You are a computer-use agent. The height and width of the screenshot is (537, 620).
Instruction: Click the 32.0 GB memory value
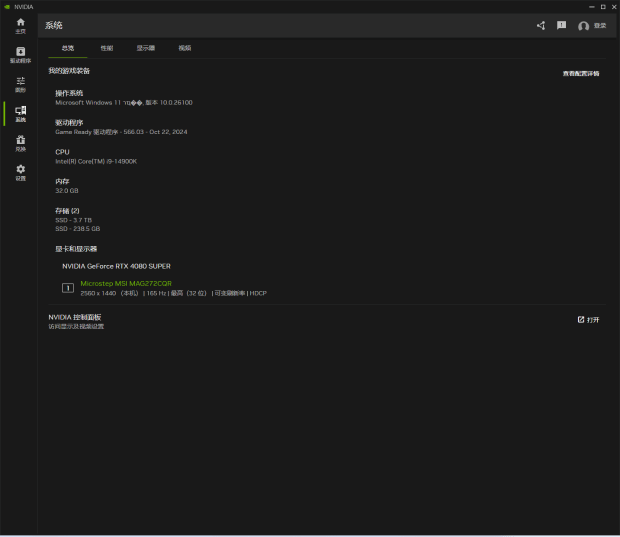tap(67, 191)
